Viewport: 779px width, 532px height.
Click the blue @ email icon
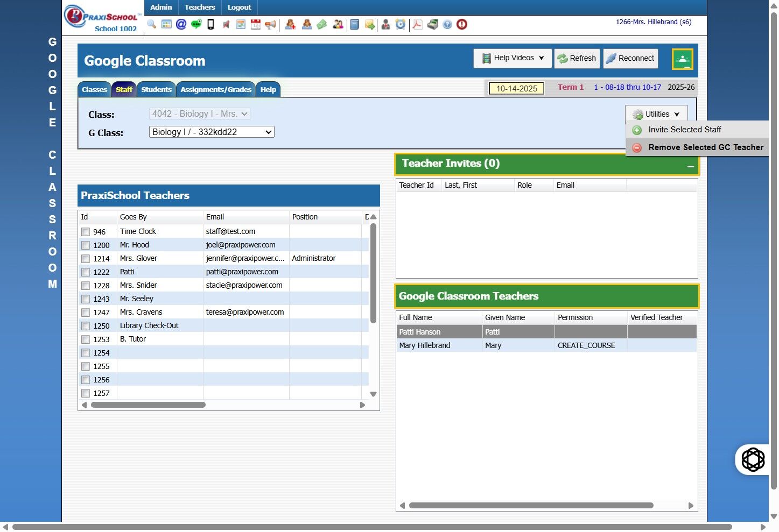pyautogui.click(x=181, y=24)
